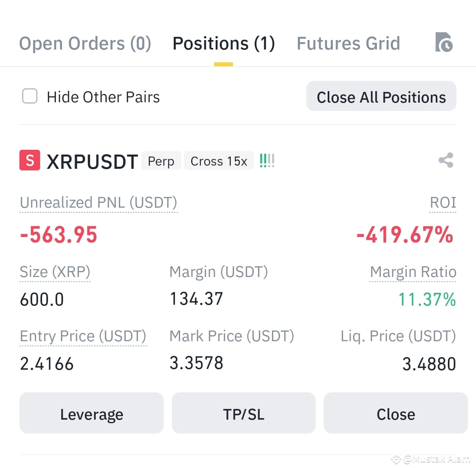Tap the Cross 15x margin mode tag
This screenshot has width=476, height=468.
point(219,161)
